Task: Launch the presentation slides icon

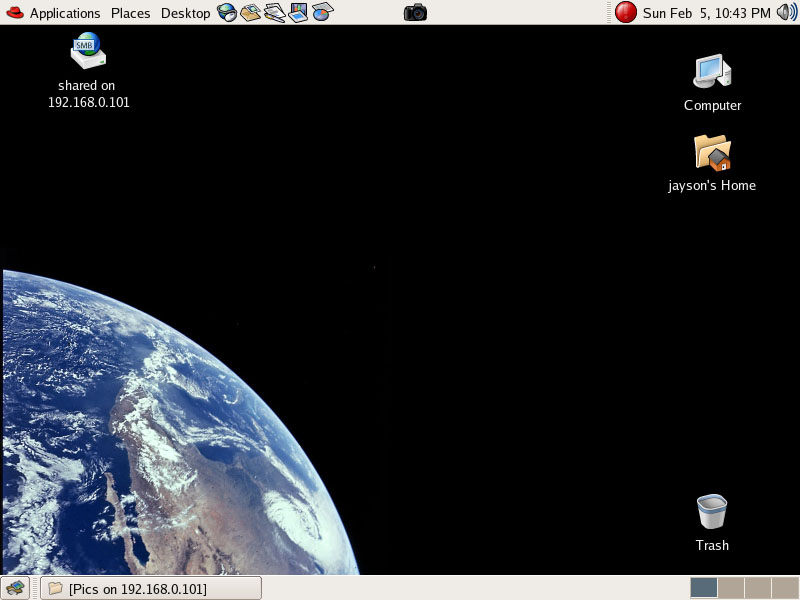Action: pos(298,12)
